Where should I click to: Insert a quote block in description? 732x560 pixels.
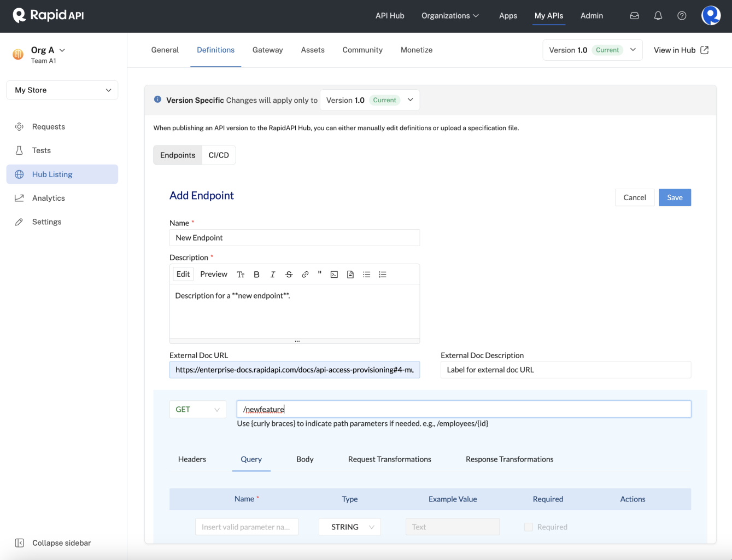[x=320, y=274]
